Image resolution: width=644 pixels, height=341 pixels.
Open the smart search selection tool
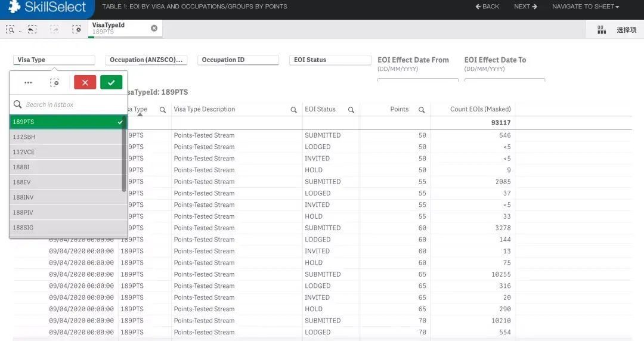pyautogui.click(x=11, y=29)
